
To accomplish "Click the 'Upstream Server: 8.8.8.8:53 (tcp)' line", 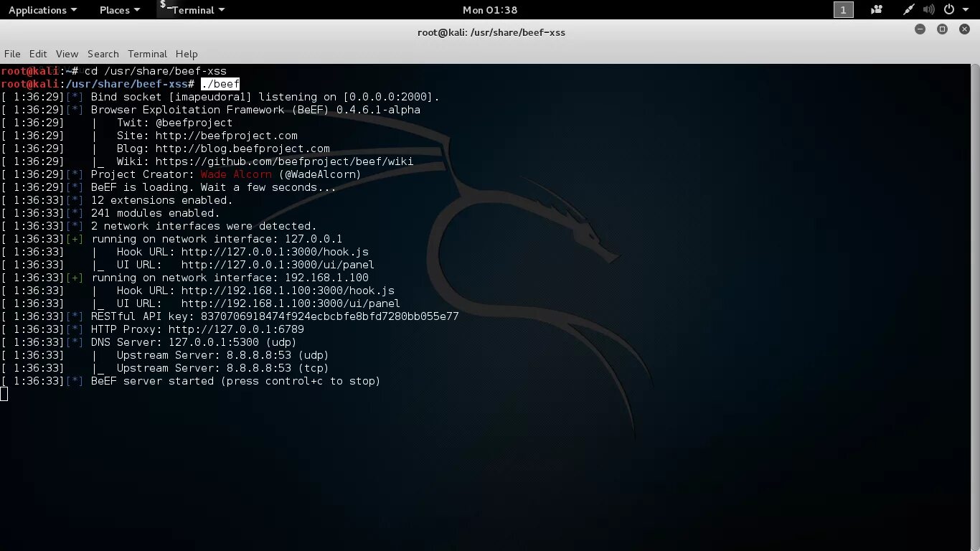I will 222,368.
